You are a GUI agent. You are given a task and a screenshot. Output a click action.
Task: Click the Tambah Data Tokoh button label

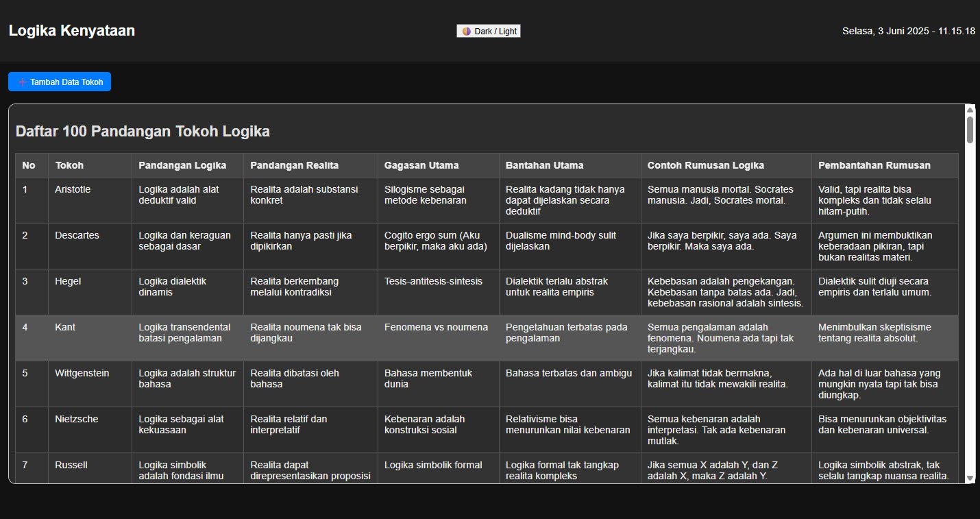click(66, 82)
